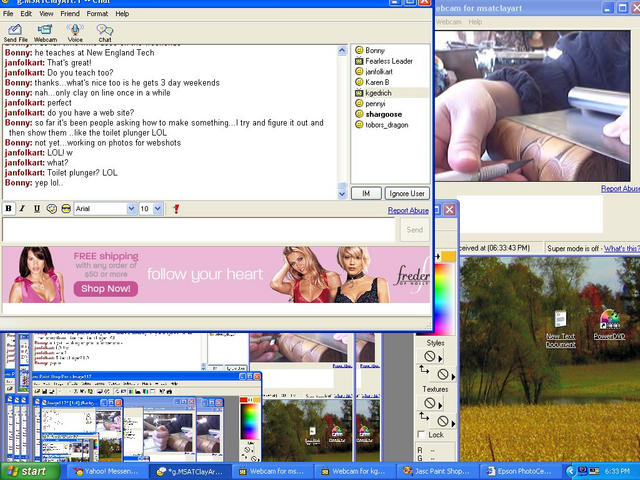The image size is (640, 480).
Task: Click the Chat toolbar icon
Action: click(105, 33)
